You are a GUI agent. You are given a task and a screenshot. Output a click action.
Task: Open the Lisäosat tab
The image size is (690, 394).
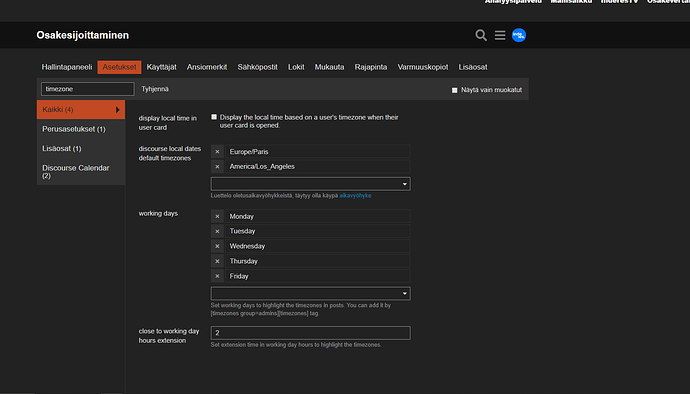(473, 67)
